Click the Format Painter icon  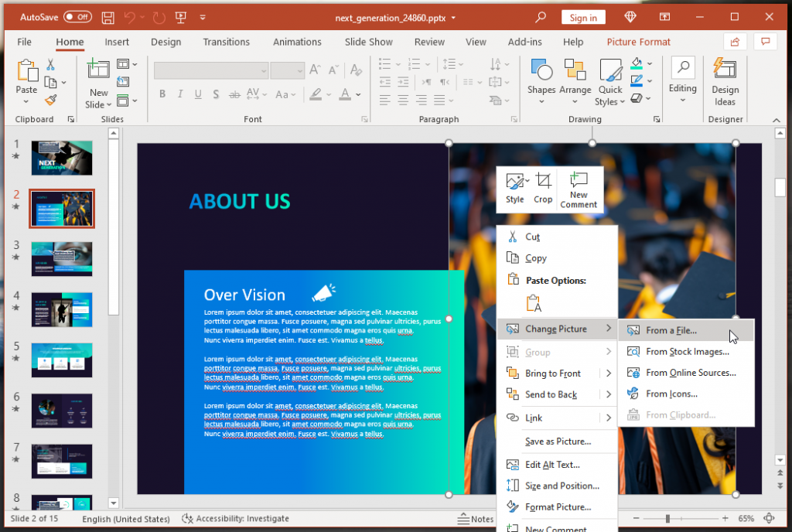(52, 101)
